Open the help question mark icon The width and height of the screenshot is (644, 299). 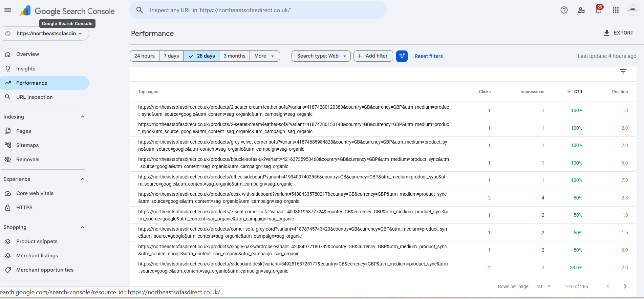(564, 10)
